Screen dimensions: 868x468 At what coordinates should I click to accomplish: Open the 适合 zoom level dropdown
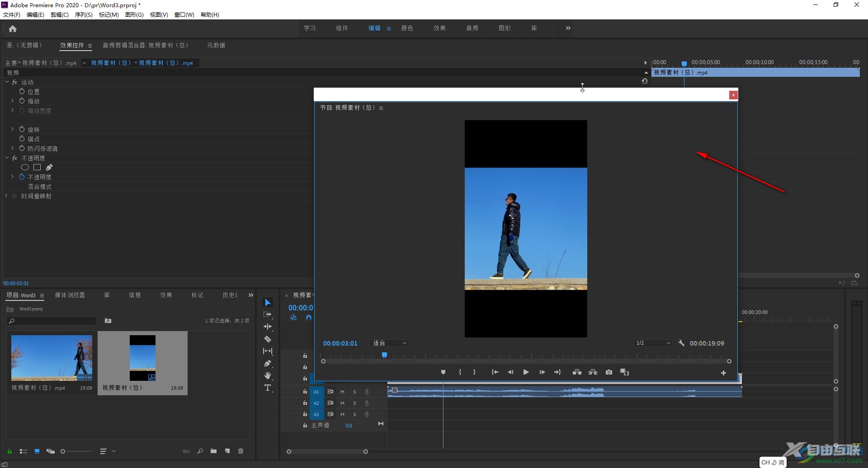[x=389, y=343]
